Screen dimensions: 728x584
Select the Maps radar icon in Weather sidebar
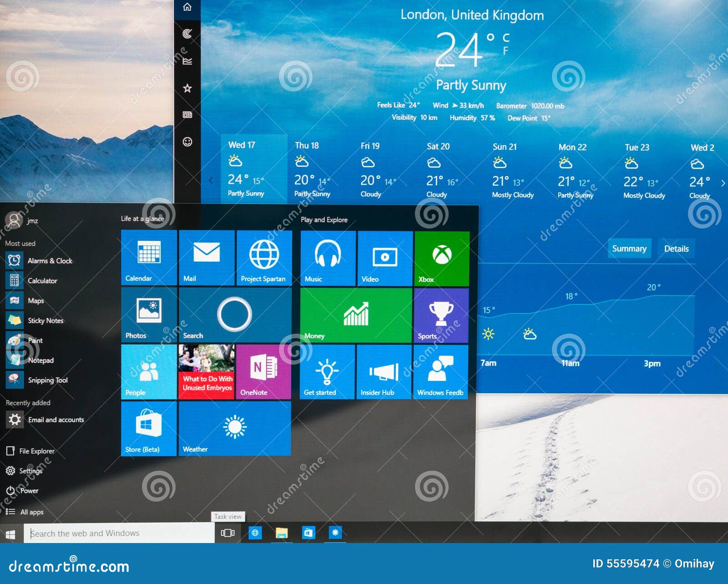pyautogui.click(x=187, y=34)
